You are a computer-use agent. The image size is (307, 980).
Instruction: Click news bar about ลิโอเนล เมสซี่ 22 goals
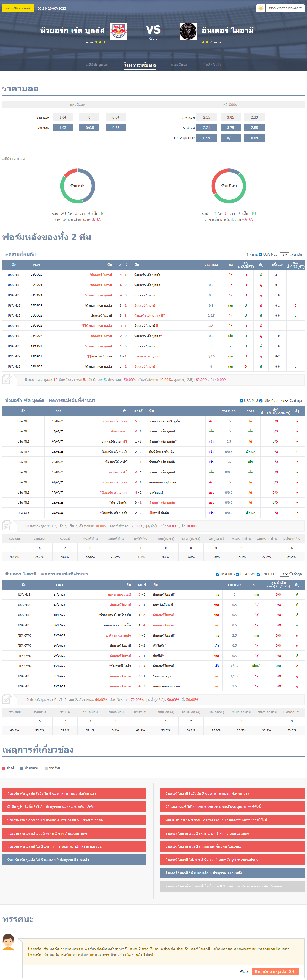pos(232,807)
